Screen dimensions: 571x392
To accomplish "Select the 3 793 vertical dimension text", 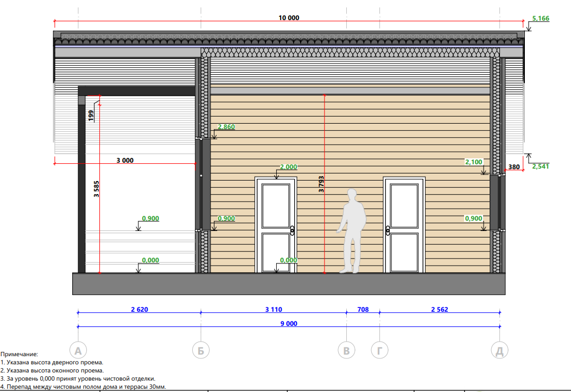I will pos(321,185).
